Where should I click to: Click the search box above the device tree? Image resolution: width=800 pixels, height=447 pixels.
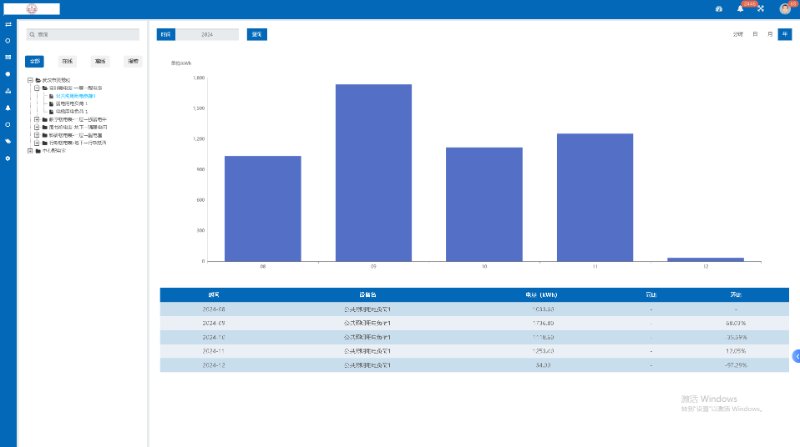82,34
